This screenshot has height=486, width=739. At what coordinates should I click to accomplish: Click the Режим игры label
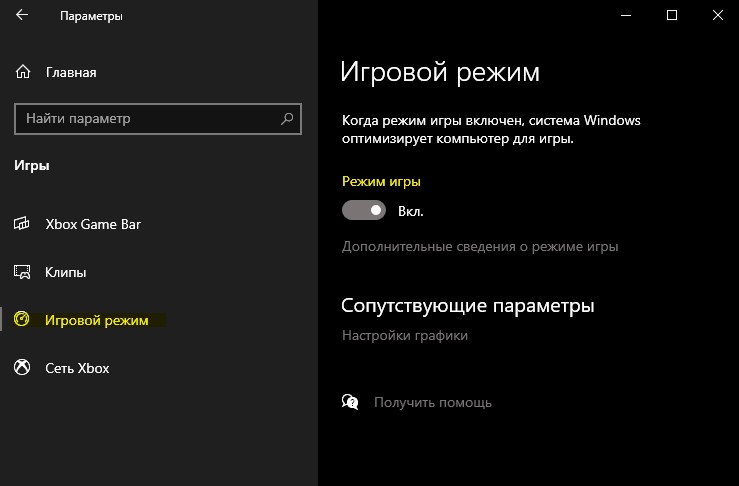click(x=381, y=181)
